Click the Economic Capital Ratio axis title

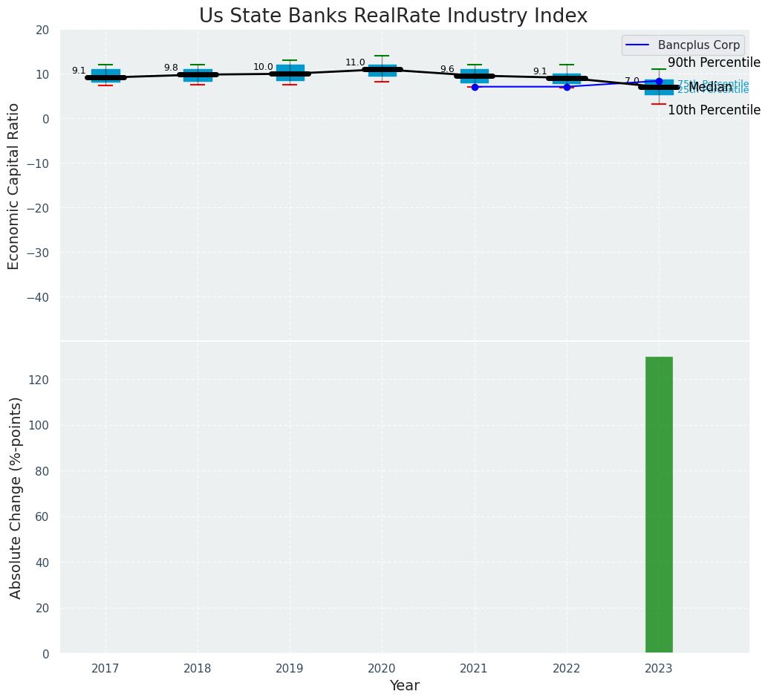coord(14,186)
